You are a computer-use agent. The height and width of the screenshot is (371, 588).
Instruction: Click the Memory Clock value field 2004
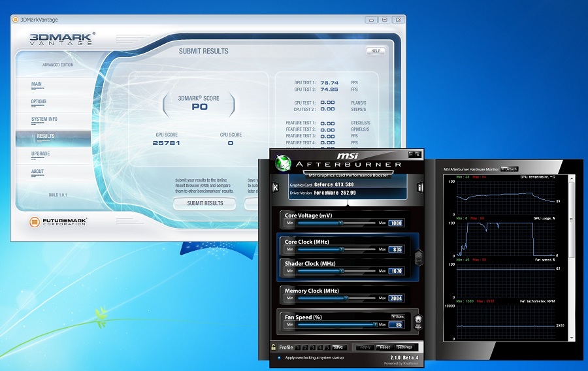tap(396, 298)
